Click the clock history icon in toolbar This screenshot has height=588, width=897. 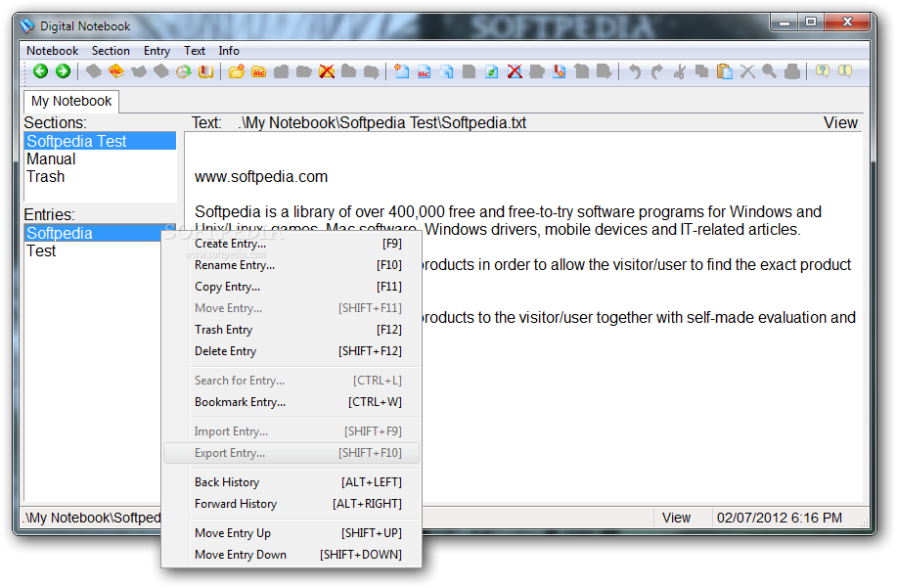(183, 72)
